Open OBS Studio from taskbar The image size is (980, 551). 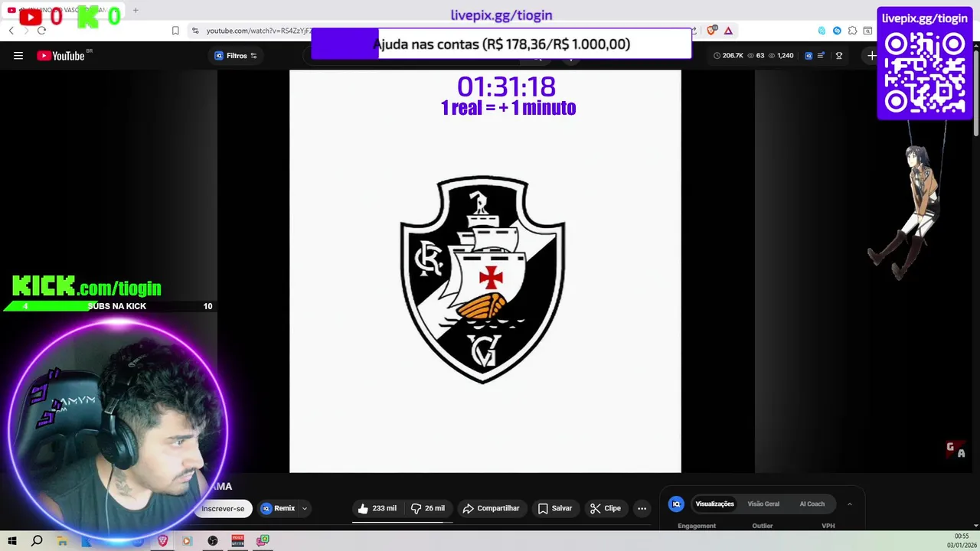pos(213,541)
